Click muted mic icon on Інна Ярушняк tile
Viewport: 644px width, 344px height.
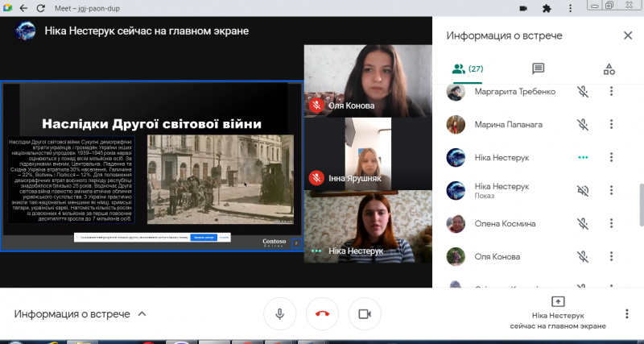click(x=316, y=178)
